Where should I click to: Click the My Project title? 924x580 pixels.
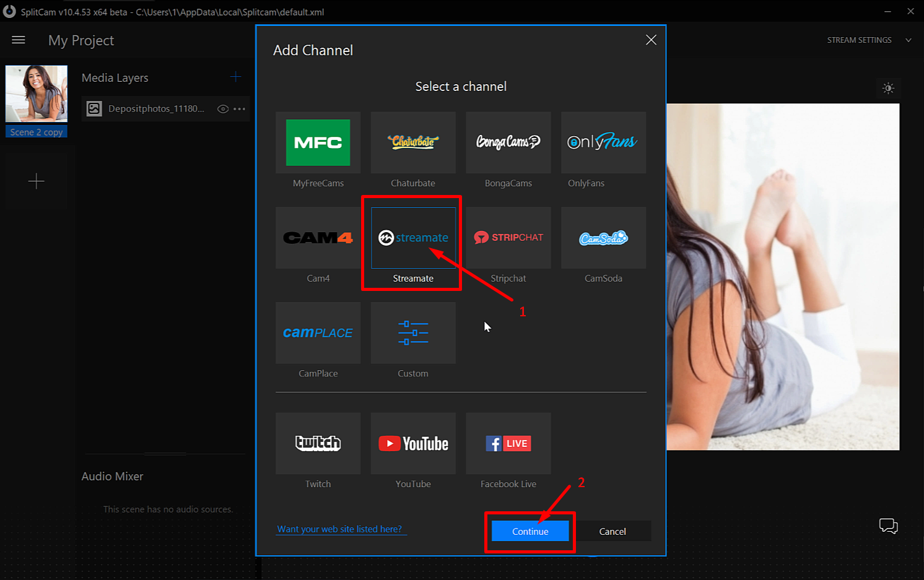tap(81, 41)
